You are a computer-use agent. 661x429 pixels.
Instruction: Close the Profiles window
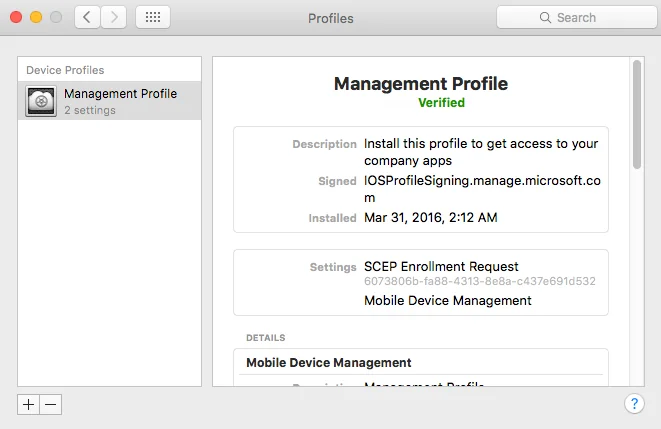16,17
